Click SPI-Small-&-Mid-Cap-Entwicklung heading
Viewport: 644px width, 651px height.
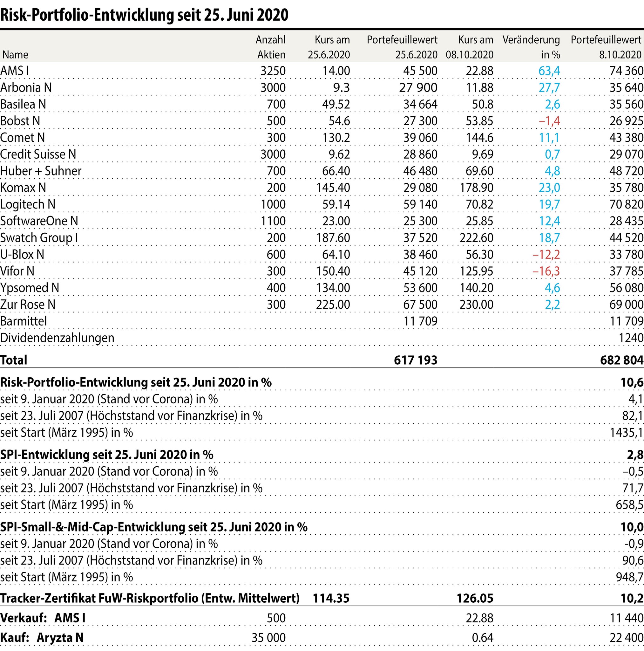153,527
